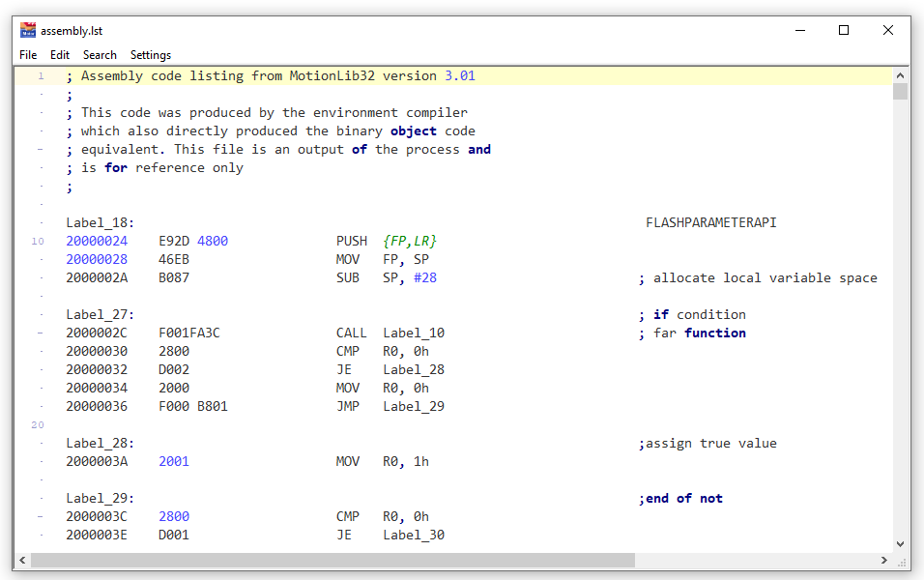Click the '; far function' comment
This screenshot has width=924, height=580.
692,333
